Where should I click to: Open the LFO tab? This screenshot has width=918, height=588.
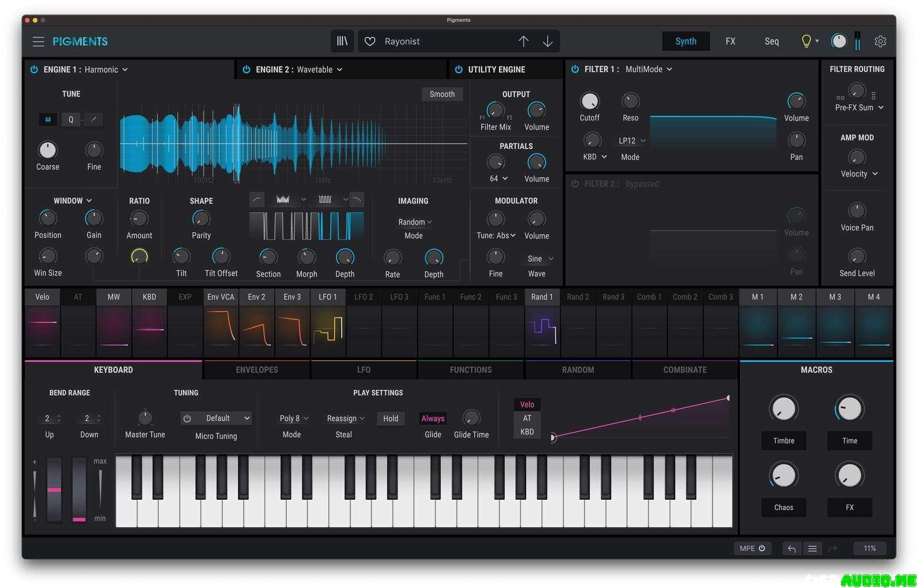[364, 370]
